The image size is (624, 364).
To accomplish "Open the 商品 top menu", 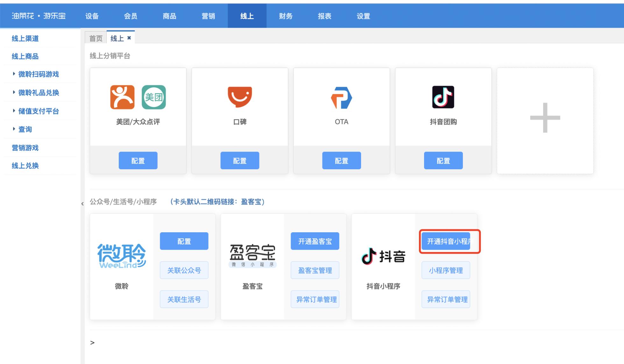I will 169,16.
